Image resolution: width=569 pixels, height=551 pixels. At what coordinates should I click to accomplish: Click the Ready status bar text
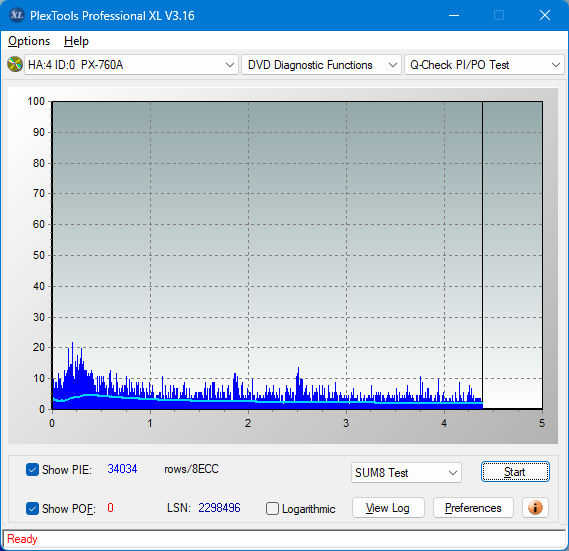point(22,539)
